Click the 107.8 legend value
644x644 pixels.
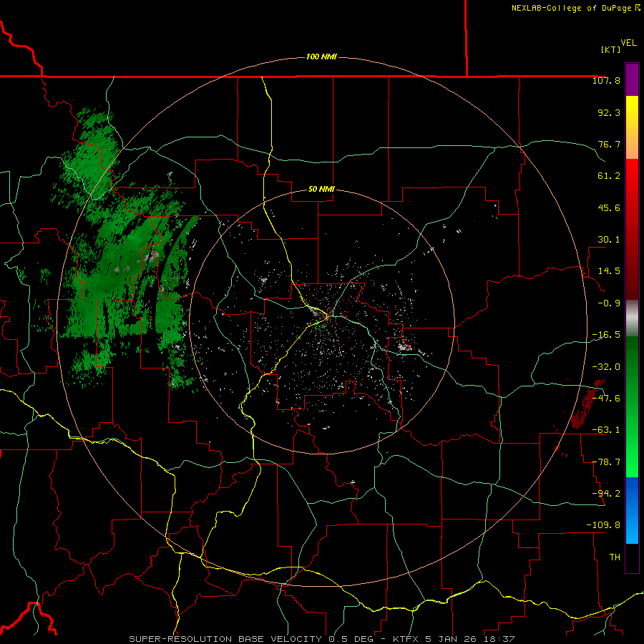606,80
